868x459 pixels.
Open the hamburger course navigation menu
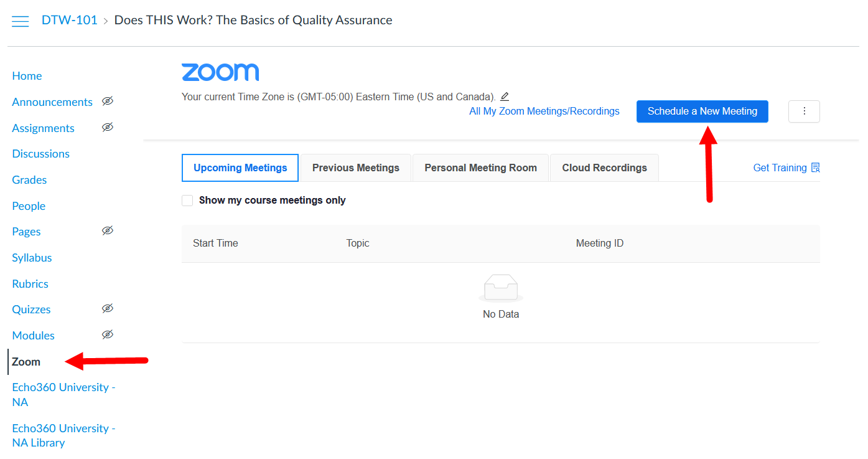point(21,21)
